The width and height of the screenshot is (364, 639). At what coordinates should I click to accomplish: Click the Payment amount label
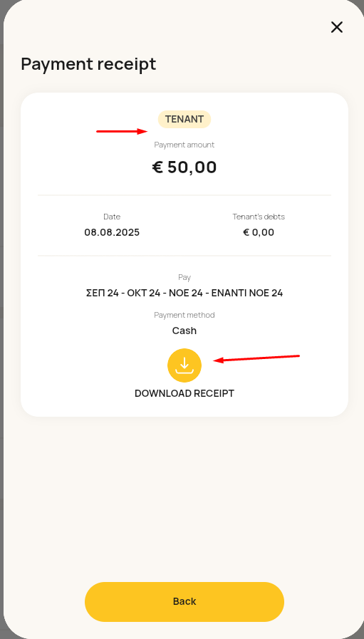(184, 145)
